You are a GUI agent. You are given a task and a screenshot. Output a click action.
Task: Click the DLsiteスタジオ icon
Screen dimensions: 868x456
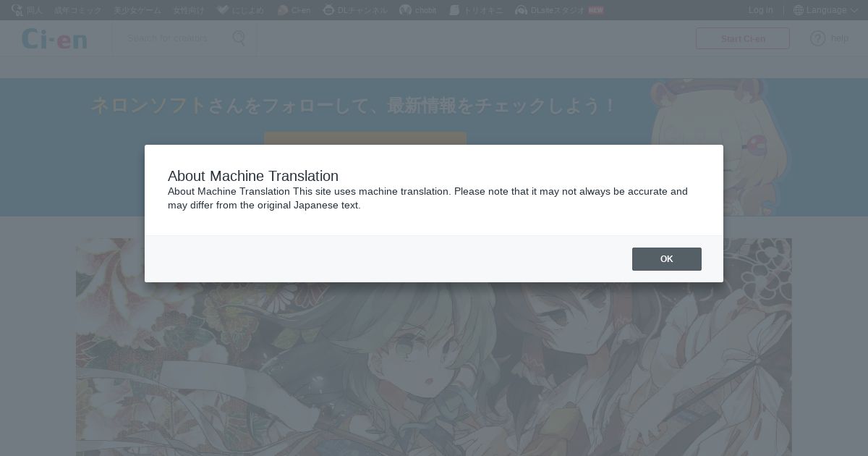tap(521, 10)
